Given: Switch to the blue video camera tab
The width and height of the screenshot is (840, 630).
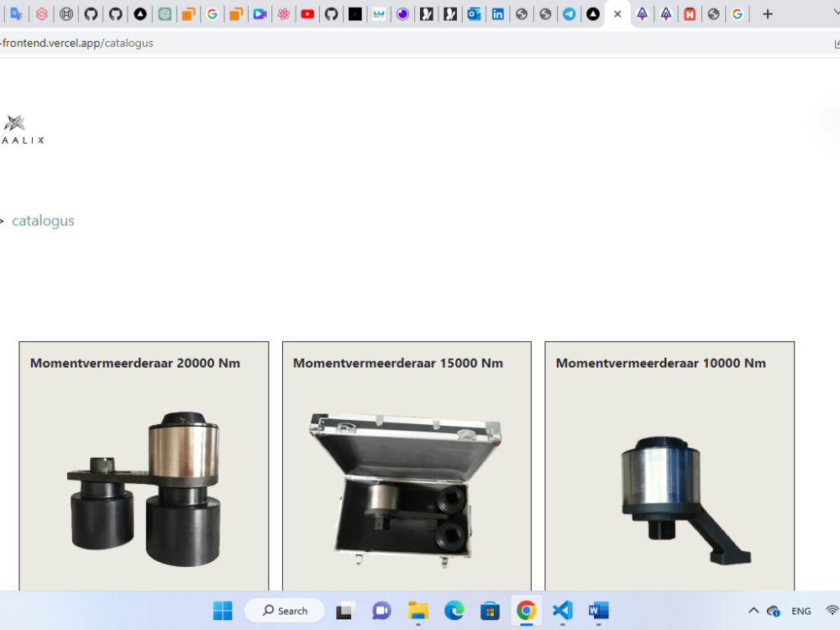Looking at the screenshot, I should (x=260, y=14).
